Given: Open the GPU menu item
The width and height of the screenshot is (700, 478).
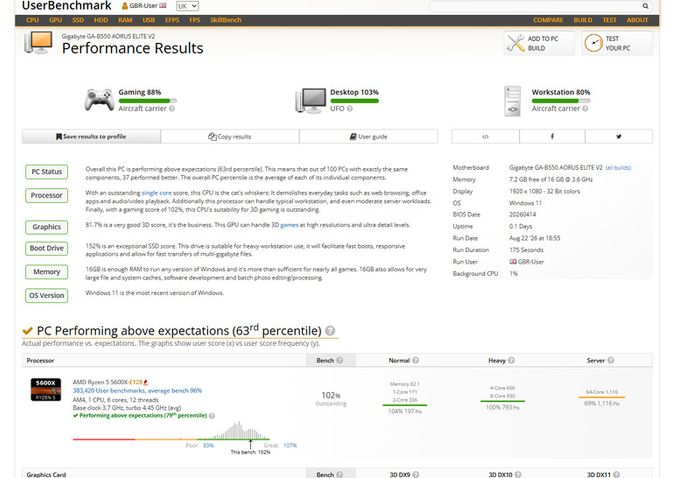Looking at the screenshot, I should (x=55, y=20).
